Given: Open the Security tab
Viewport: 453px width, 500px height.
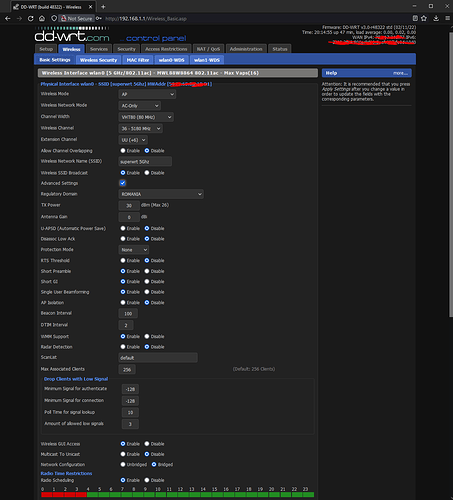Looking at the screenshot, I should point(126,49).
